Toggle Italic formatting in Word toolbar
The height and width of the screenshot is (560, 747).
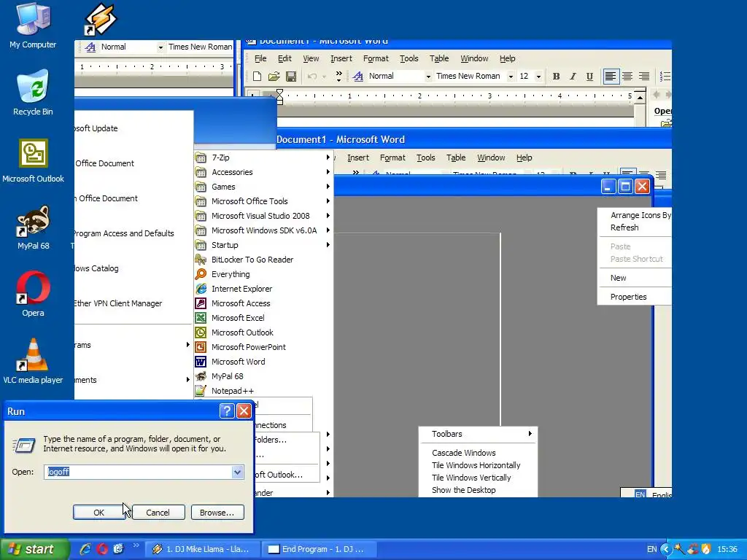point(573,76)
